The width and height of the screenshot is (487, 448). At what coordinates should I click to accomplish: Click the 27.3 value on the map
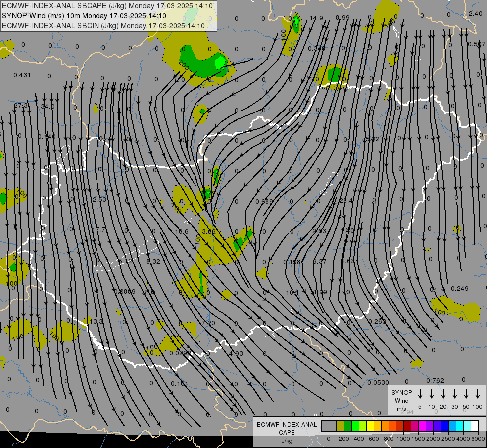(21, 106)
